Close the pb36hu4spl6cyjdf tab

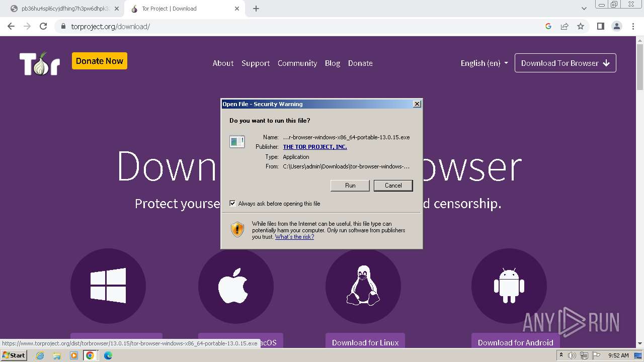coord(117,9)
